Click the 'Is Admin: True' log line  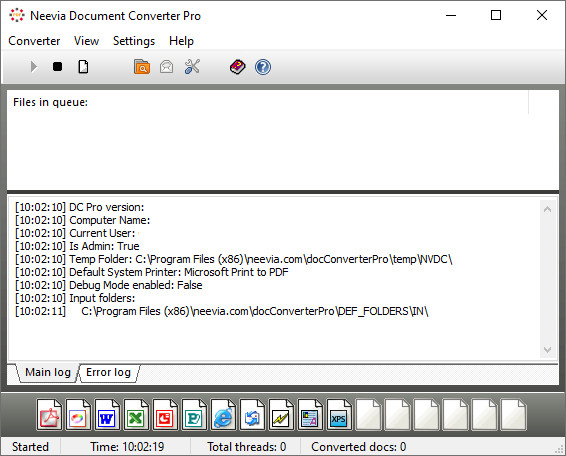click(x=77, y=246)
